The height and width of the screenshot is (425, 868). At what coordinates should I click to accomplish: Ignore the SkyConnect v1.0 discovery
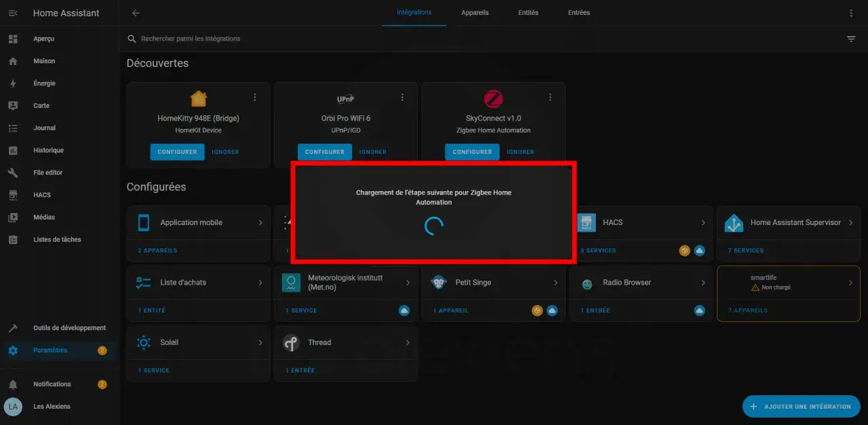520,152
